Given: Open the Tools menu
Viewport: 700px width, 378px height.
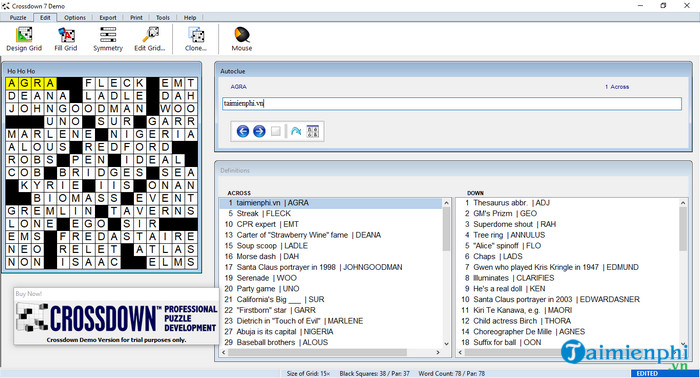Looking at the screenshot, I should point(162,17).
